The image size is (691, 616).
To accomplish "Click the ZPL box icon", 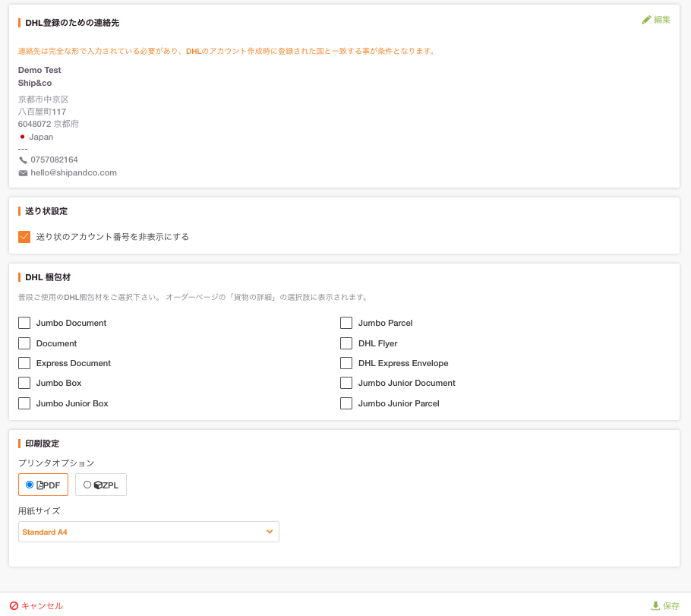I will (x=98, y=485).
